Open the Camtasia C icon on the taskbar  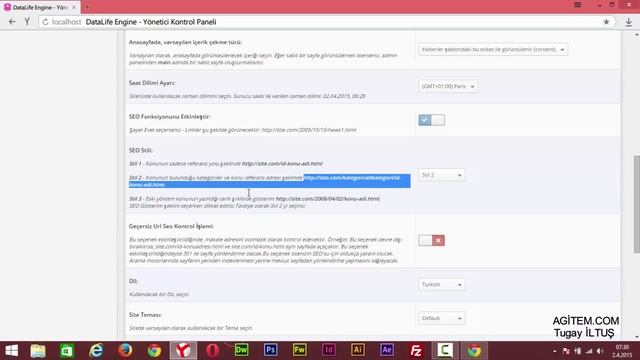click(x=445, y=351)
